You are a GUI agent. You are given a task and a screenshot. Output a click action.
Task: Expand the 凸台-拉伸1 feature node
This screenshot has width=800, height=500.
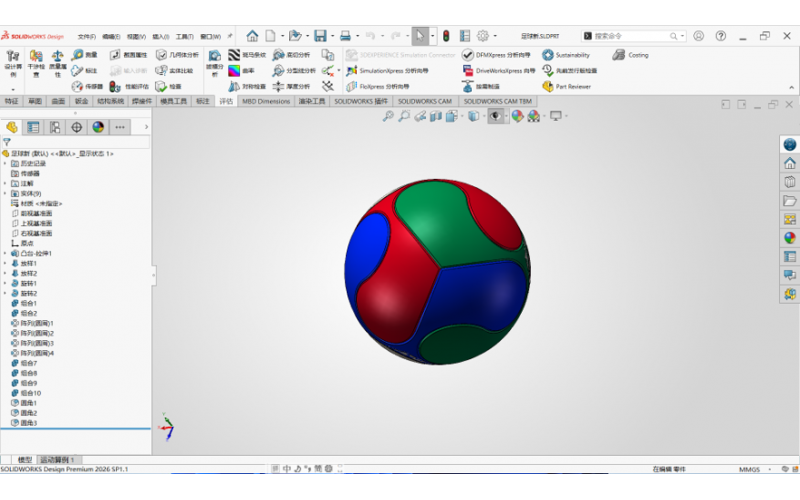(5, 253)
